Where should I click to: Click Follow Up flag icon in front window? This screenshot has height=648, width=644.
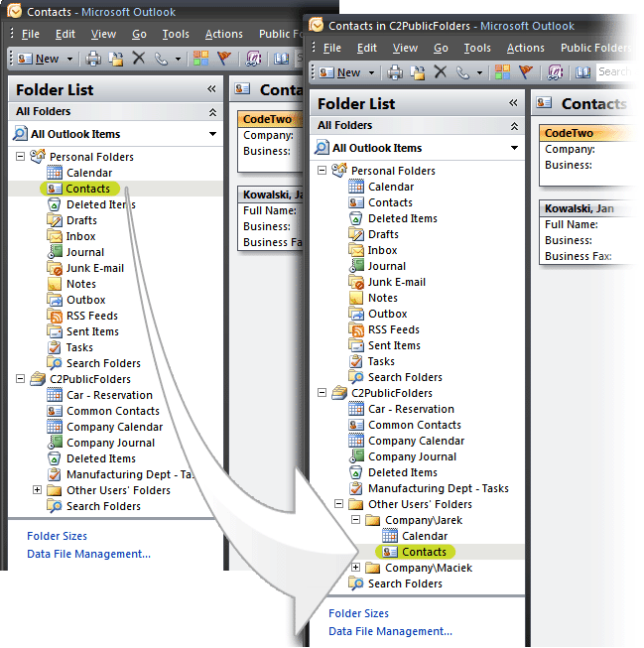tap(525, 72)
